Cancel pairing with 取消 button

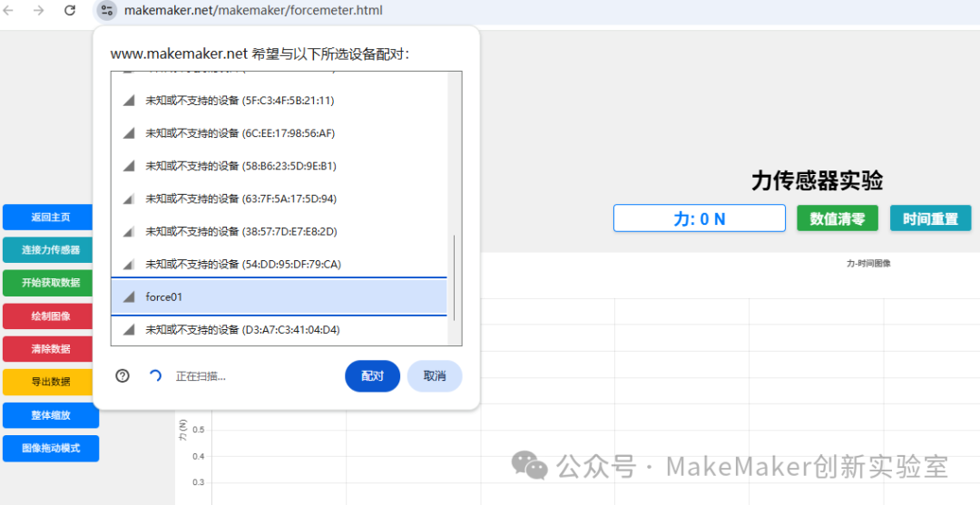pos(435,376)
